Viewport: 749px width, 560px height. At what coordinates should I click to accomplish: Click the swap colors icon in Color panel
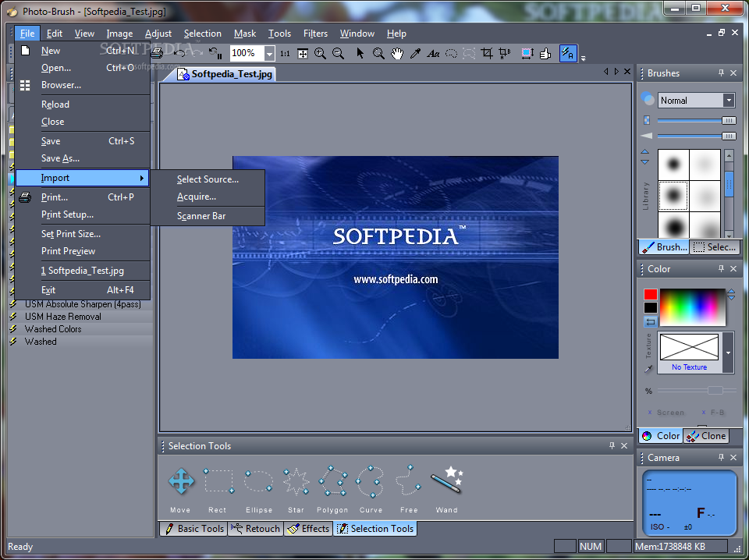click(650, 321)
